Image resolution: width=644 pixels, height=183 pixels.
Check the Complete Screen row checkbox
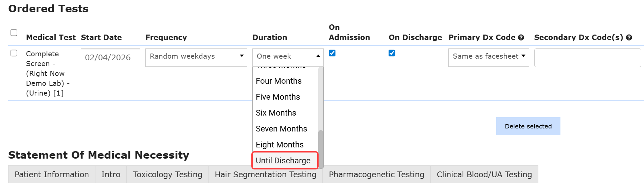[x=14, y=53]
